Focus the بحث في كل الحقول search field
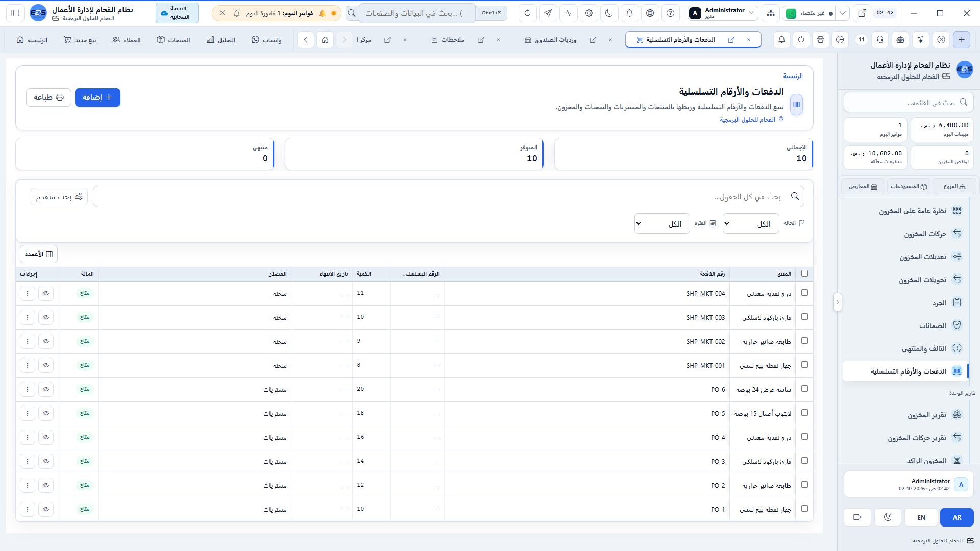This screenshot has width=980, height=551. tap(449, 196)
